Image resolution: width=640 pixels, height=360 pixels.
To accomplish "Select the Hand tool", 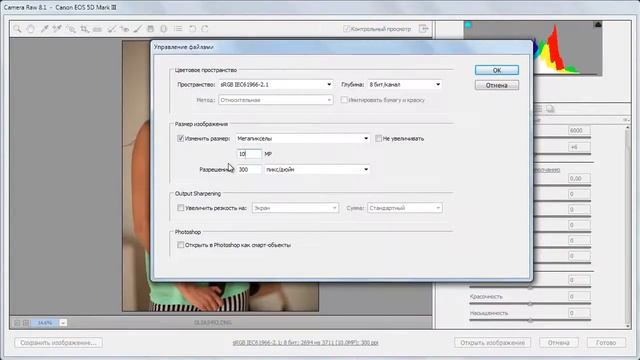I will (x=31, y=29).
